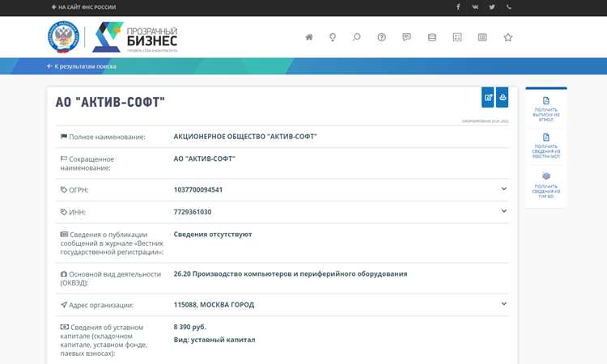Click the magnifier search icon
607x364 pixels.
tap(357, 37)
